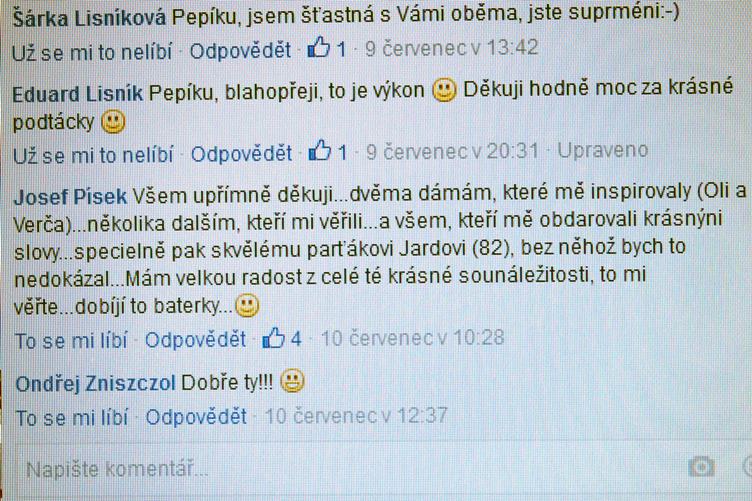752x501 pixels.
Task: Click the smiley emoji after 'dobíjí to baterky'
Action: [247, 305]
